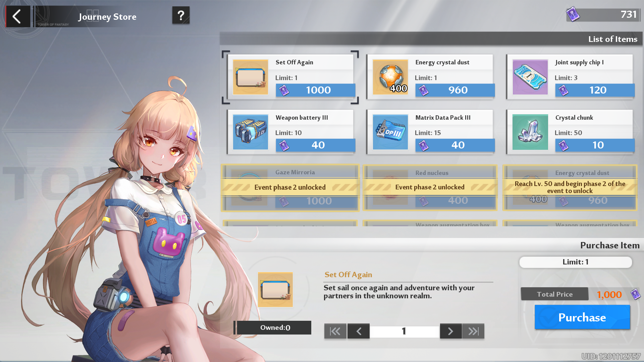Jump to minimum purchase quantity
Viewport: 644px width, 362px height.
[x=335, y=331]
